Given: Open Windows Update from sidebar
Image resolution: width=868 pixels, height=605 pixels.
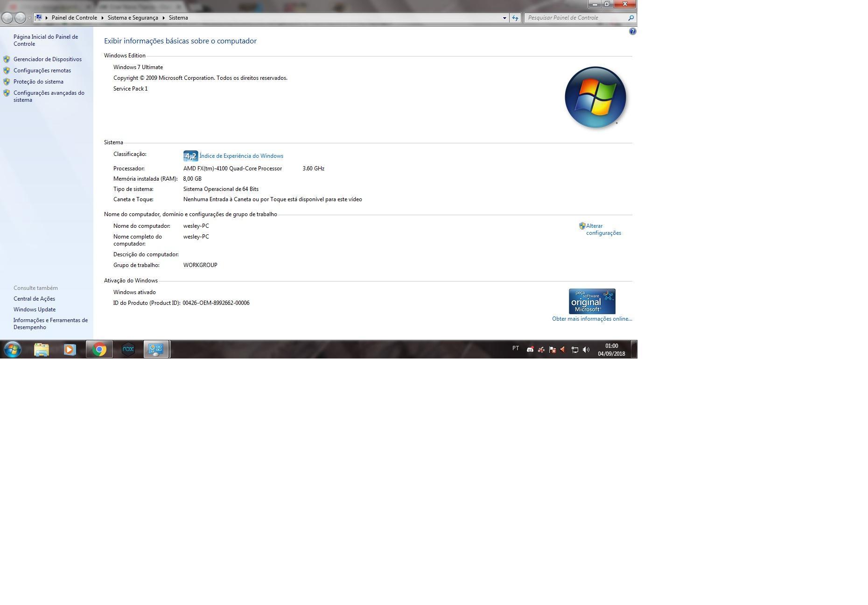Looking at the screenshot, I should pos(35,310).
